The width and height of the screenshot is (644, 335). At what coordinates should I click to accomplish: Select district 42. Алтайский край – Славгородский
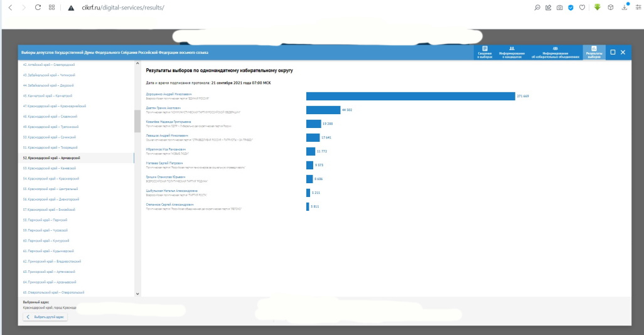pyautogui.click(x=49, y=65)
